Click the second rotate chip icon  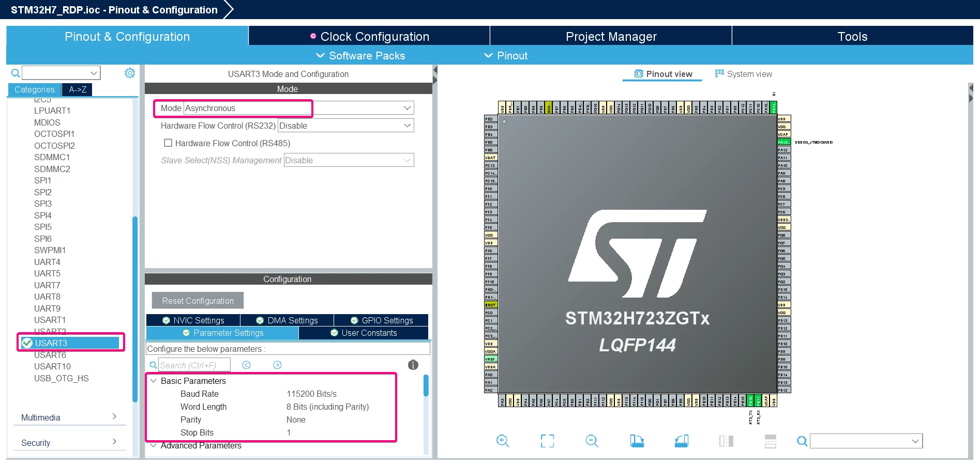coord(682,441)
